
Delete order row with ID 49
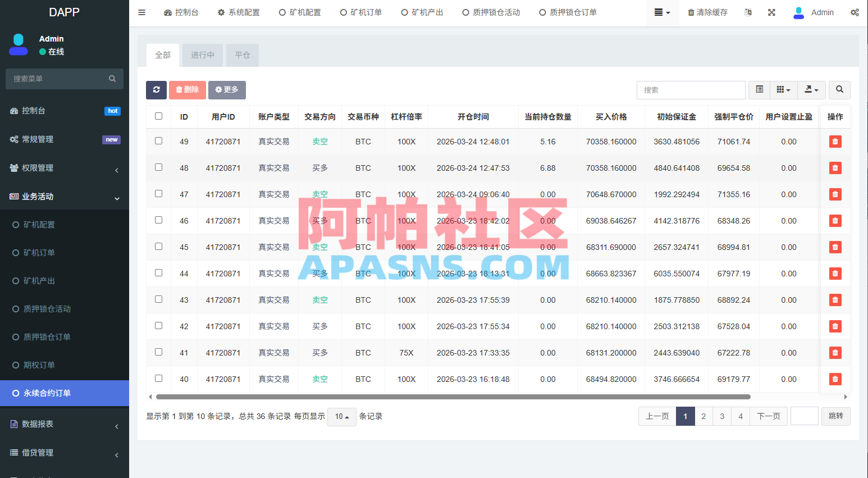click(835, 142)
